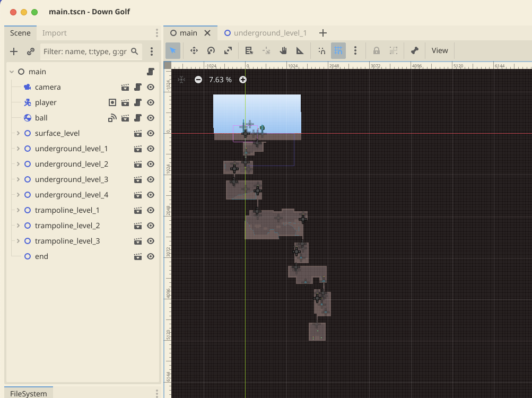Screen dimensions: 532x398
Task: Add a new scene tab
Action: pos(323,33)
